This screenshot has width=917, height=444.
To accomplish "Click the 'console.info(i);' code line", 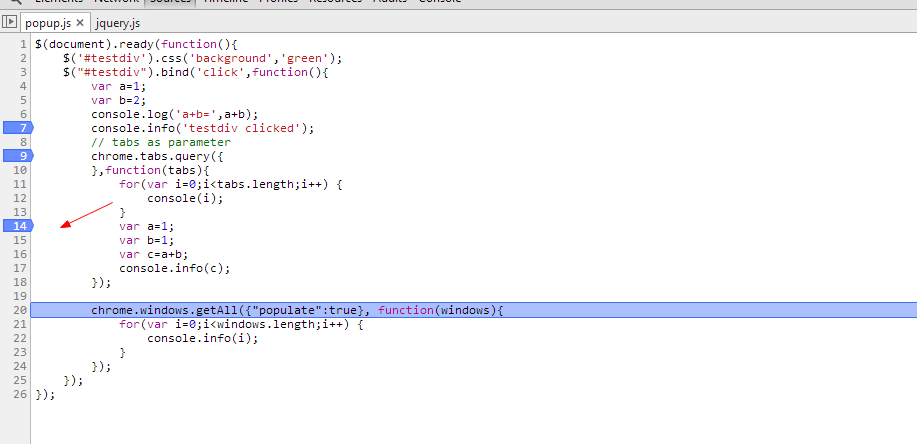I will pos(202,339).
